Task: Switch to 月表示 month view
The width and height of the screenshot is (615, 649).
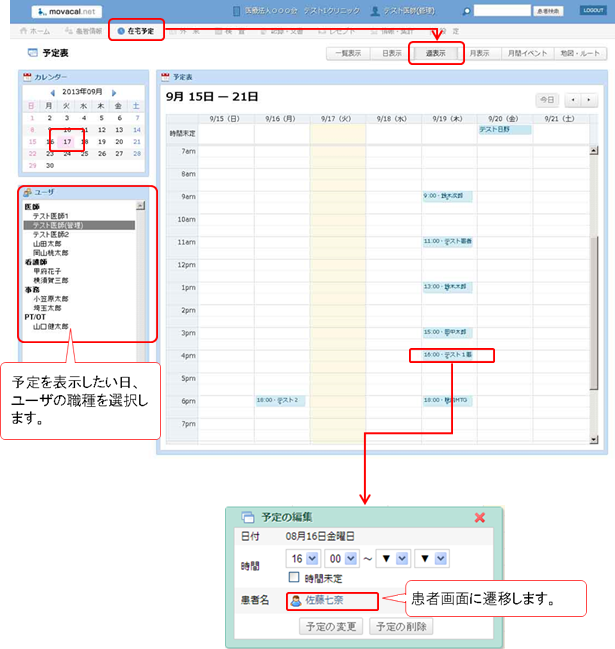Action: (481, 53)
